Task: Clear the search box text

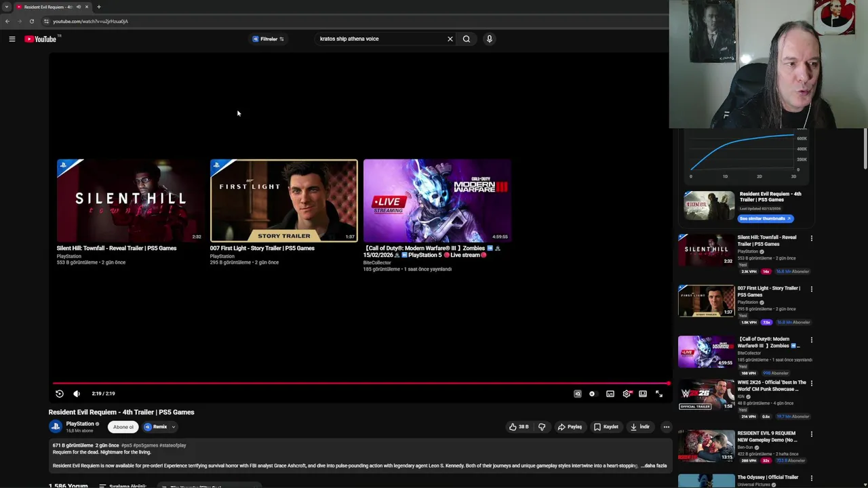Action: coord(450,39)
